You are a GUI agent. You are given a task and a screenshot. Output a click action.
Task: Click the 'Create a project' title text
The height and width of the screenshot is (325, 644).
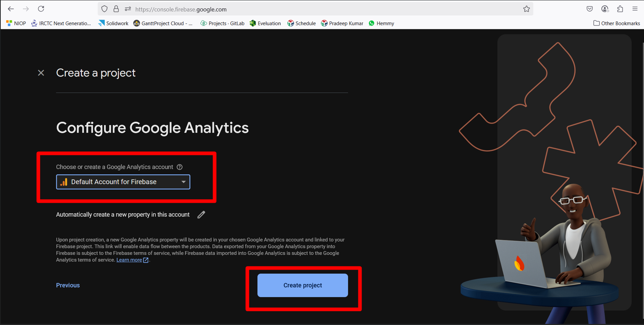(96, 73)
